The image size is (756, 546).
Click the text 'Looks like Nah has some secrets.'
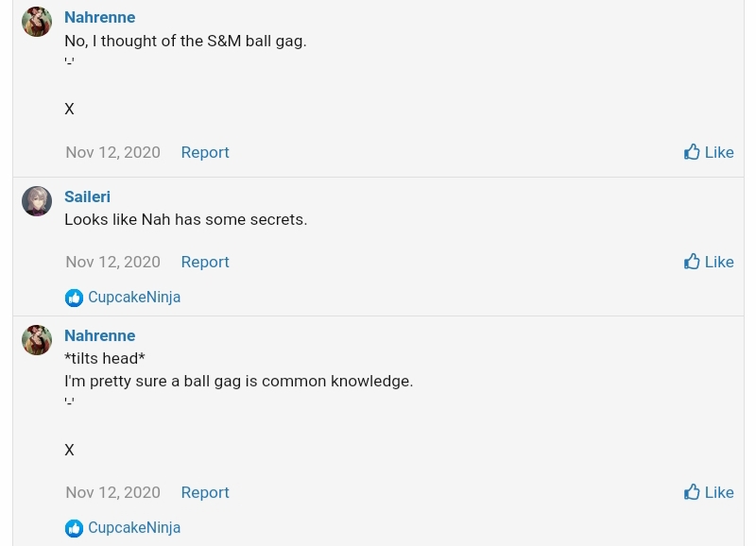click(x=185, y=219)
